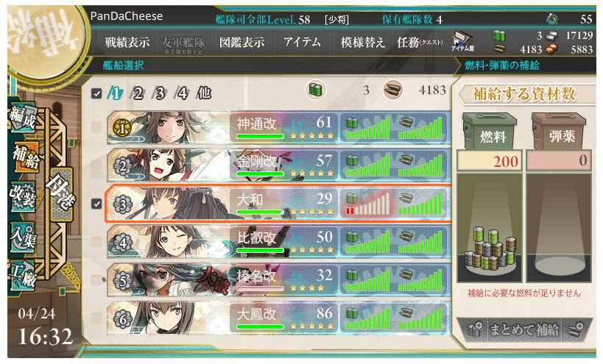Open the 入渠 repair dock icon

click(x=23, y=236)
